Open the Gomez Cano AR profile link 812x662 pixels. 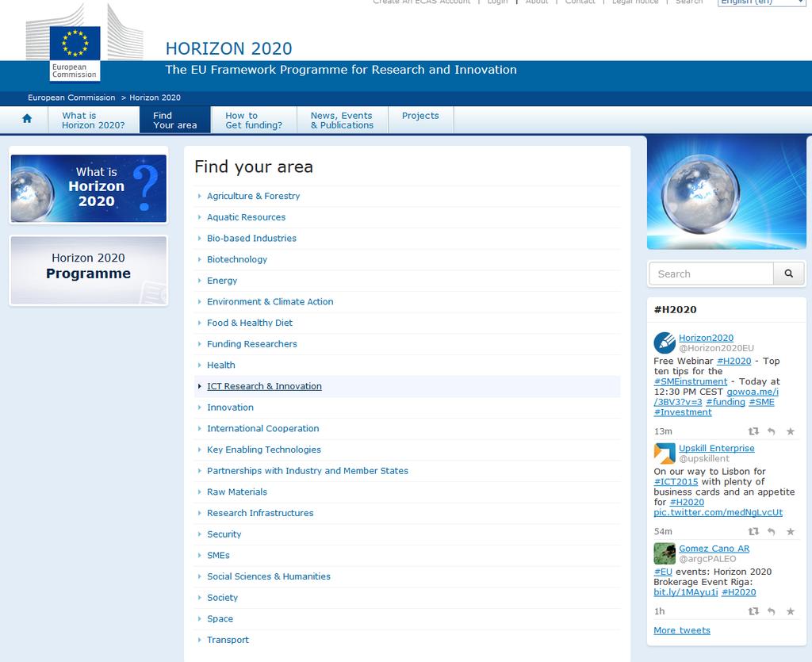[x=714, y=548]
